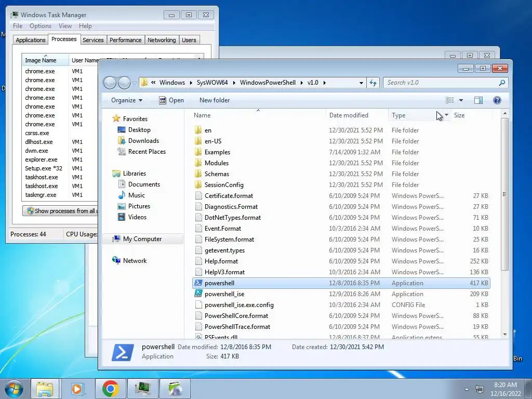
Task: Switch to Users tab in Task Manager
Action: pos(189,39)
